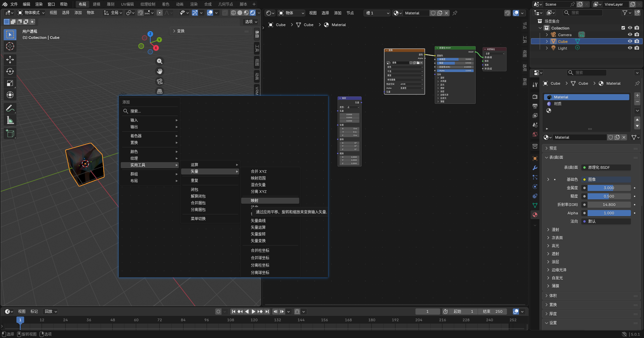Screen dimensions: 644x338
Task: Collapse the Surface panel
Action: [x=591, y=157]
